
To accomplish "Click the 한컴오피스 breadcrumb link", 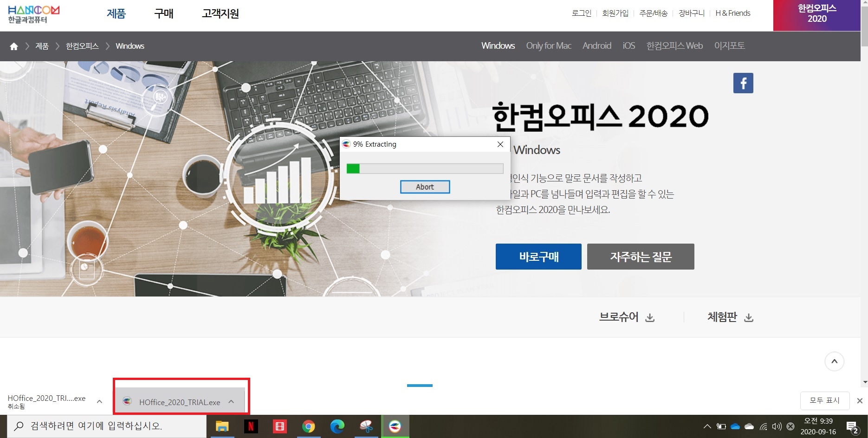I will (82, 46).
